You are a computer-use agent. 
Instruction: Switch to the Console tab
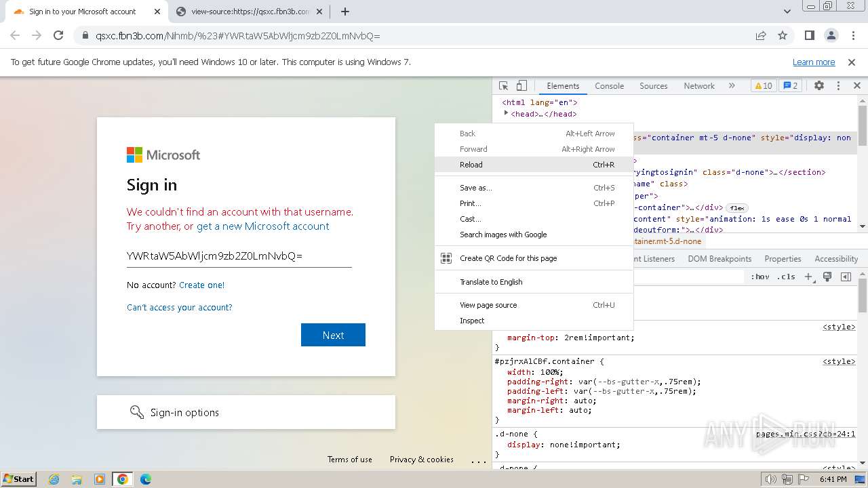(609, 86)
